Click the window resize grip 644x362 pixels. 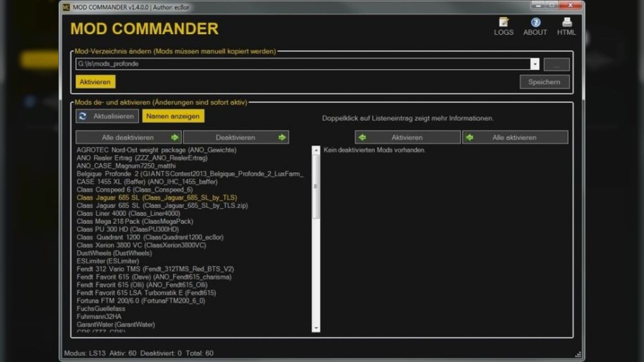click(578, 354)
